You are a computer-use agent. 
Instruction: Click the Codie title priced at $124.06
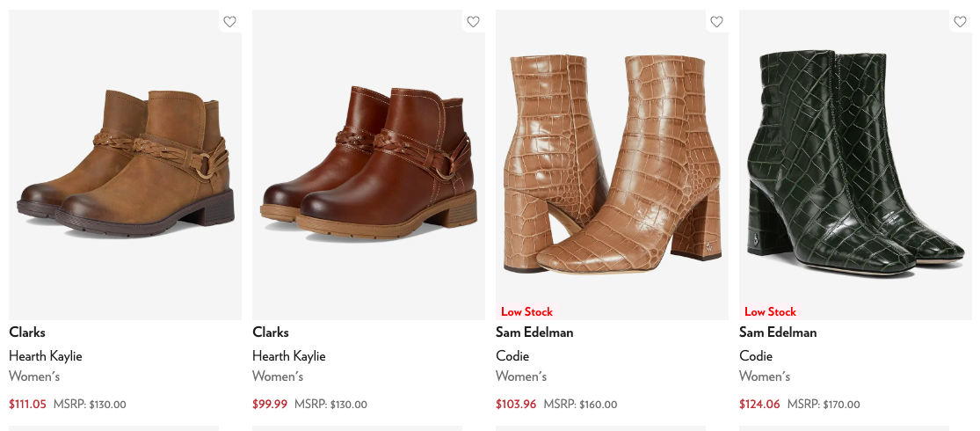(756, 356)
